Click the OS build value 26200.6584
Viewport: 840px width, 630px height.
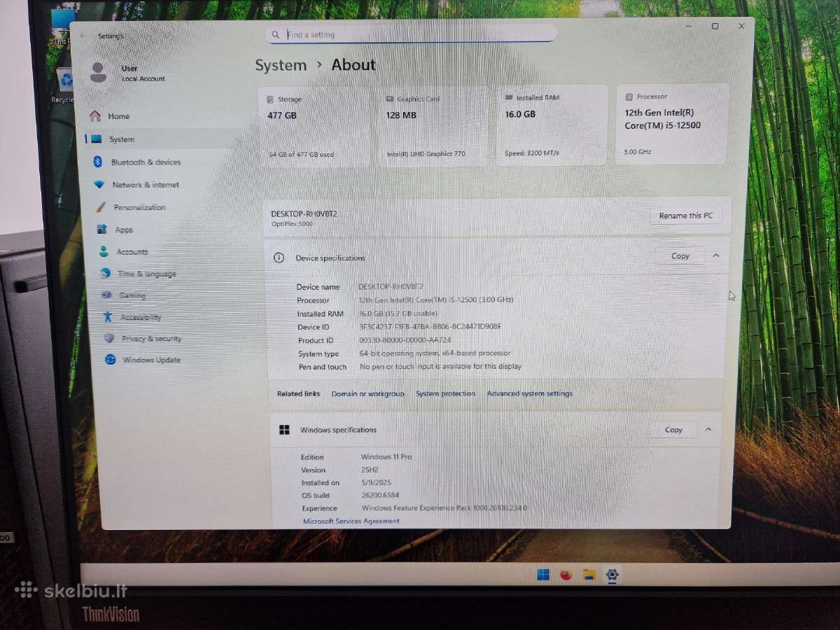(x=380, y=496)
